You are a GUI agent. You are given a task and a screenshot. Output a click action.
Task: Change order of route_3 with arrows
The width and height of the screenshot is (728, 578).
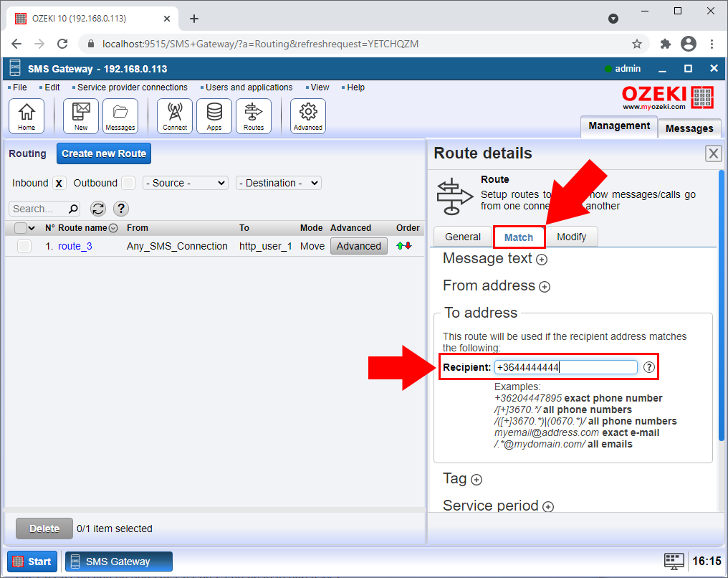[x=404, y=246]
